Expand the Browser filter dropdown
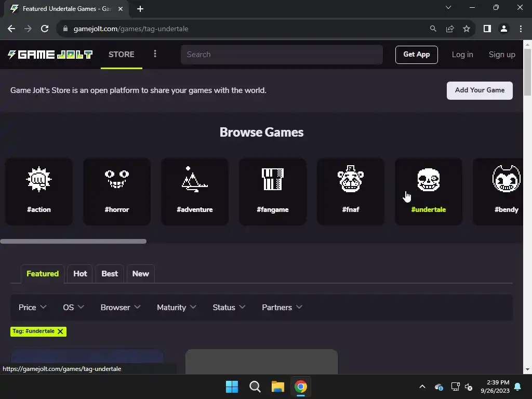 coord(121,308)
